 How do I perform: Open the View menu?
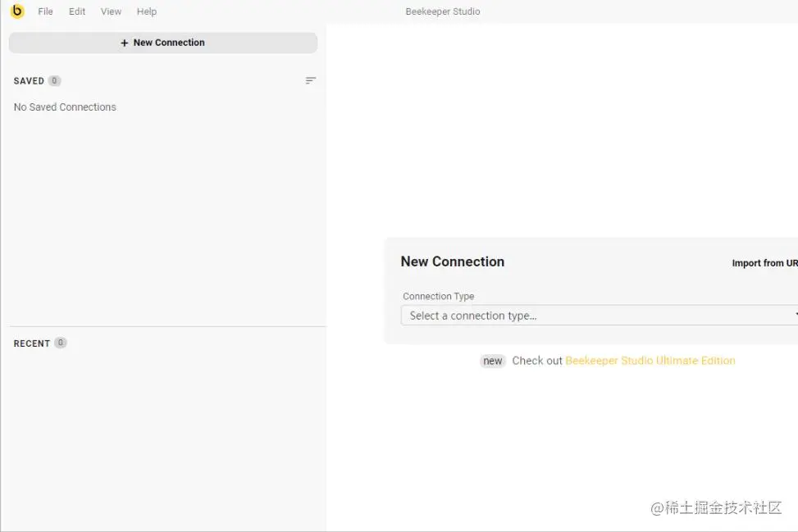coord(111,11)
